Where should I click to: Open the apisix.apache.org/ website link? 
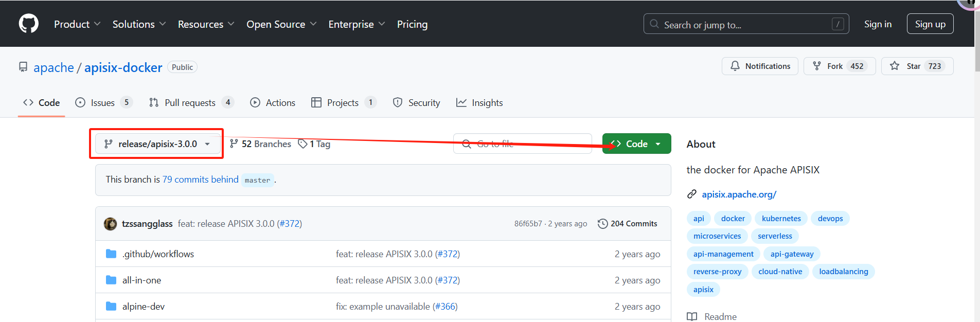pyautogui.click(x=739, y=194)
